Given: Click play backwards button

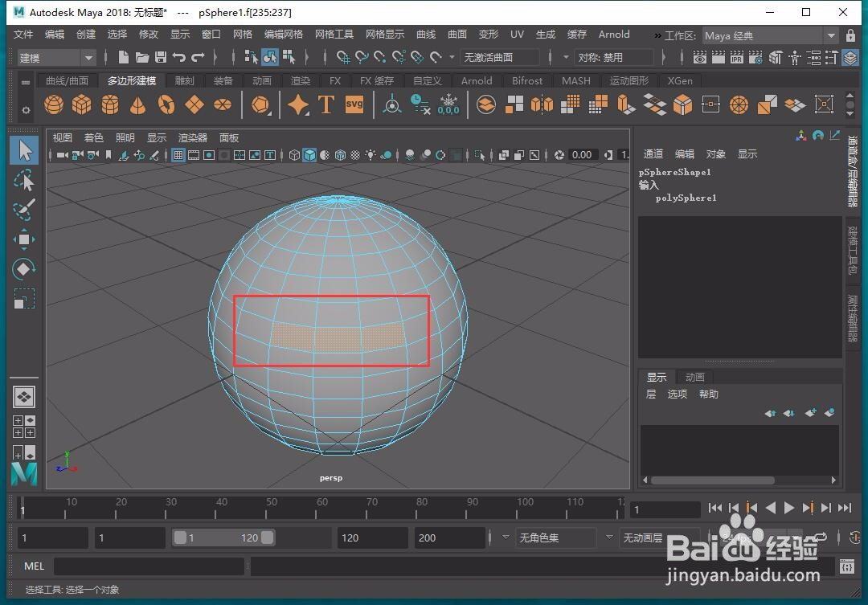Looking at the screenshot, I should (x=770, y=508).
